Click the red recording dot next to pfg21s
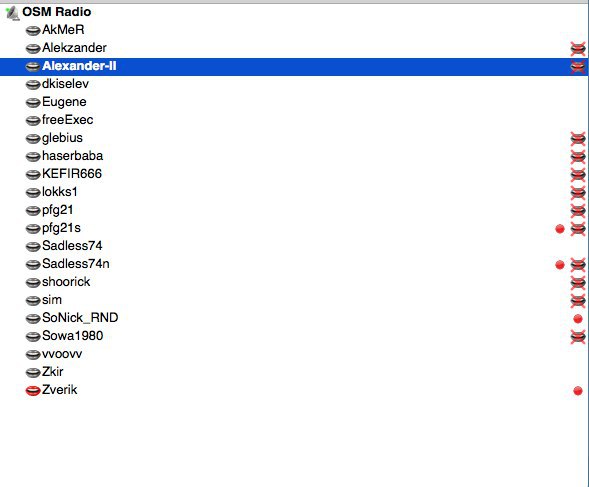 tap(560, 228)
